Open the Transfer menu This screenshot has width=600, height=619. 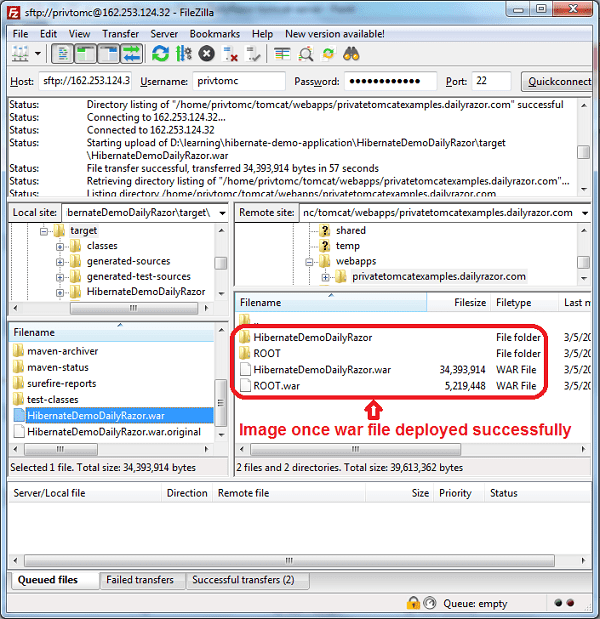(120, 34)
